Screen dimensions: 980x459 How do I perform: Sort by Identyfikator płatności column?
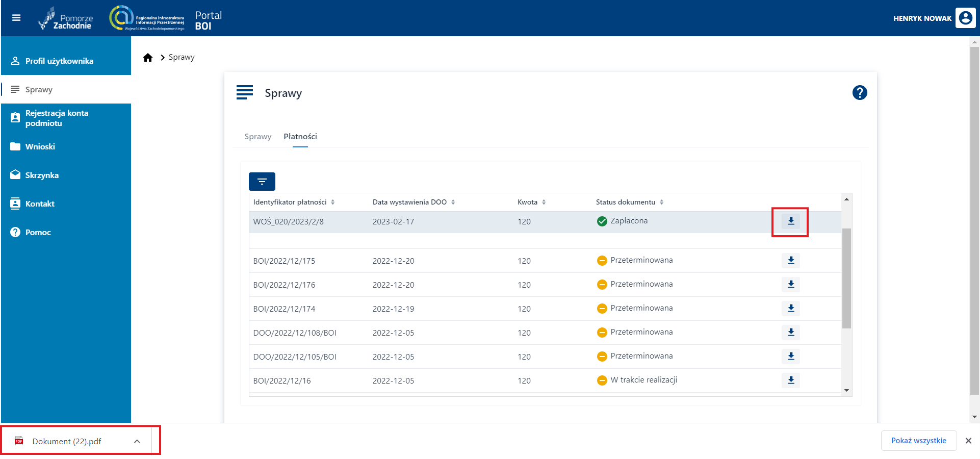pos(332,202)
